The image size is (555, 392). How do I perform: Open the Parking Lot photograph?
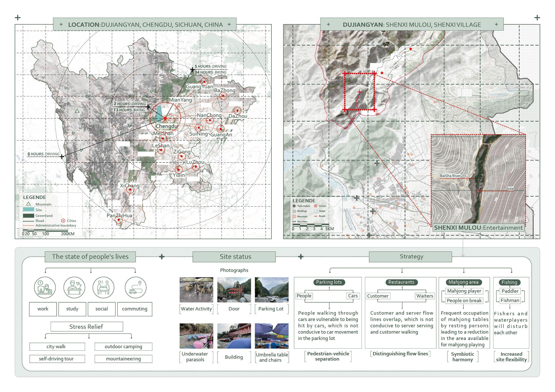[x=271, y=290]
